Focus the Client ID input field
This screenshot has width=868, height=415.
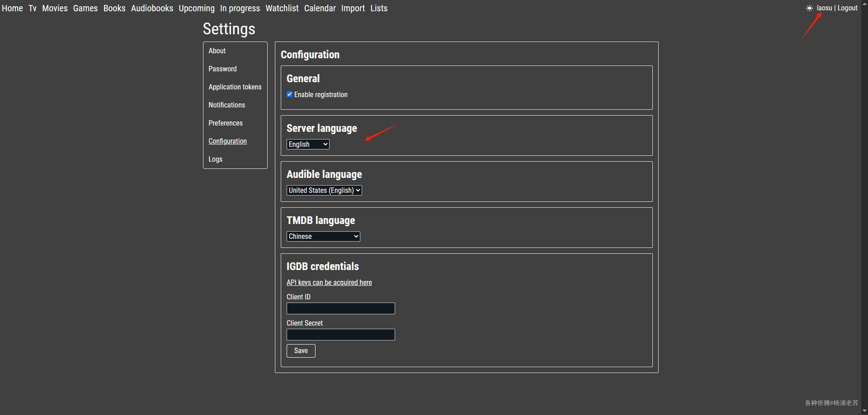click(341, 308)
